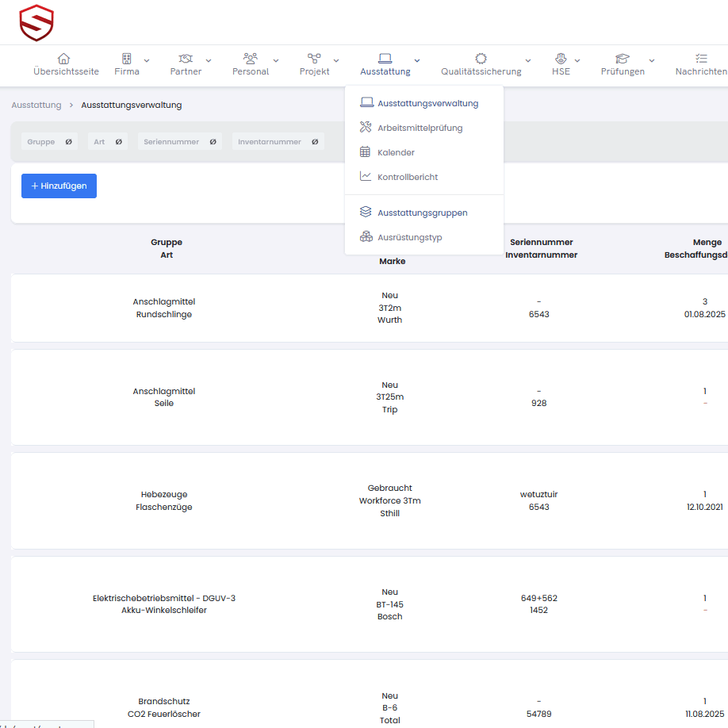The width and height of the screenshot is (728, 728).
Task: Go to Ausstattung breadcrumb link
Action: point(36,105)
